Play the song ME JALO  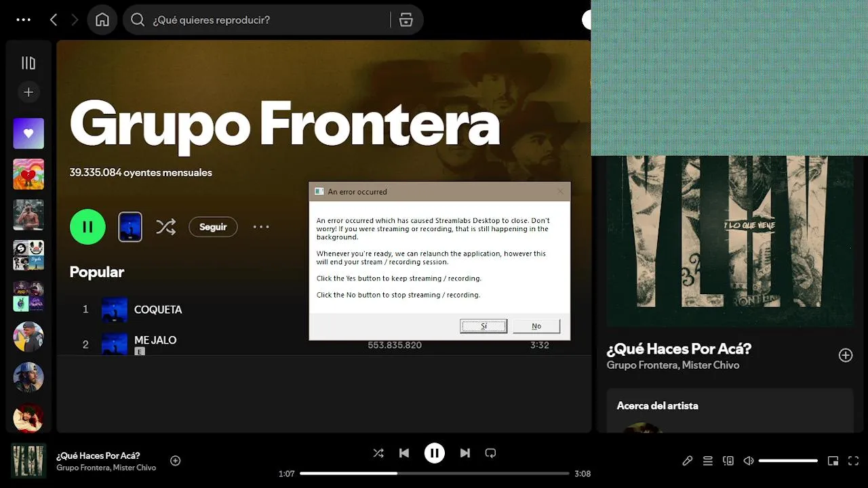pyautogui.click(x=155, y=340)
